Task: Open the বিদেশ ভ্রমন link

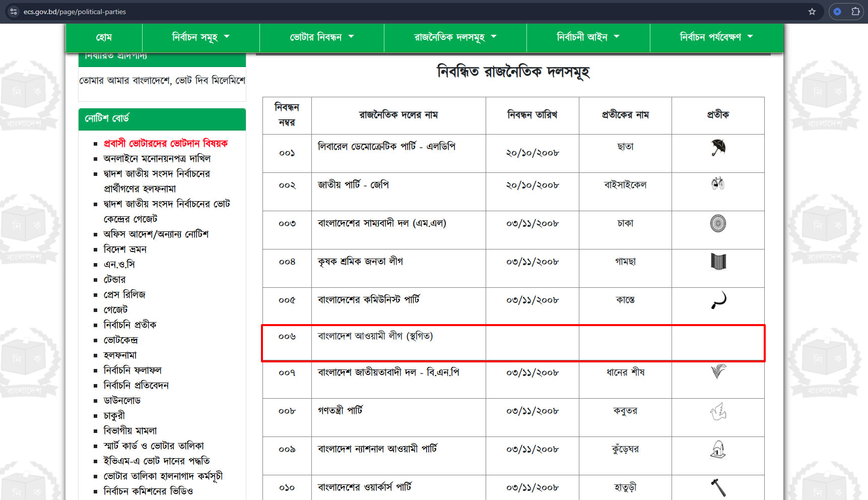Action: click(x=125, y=249)
